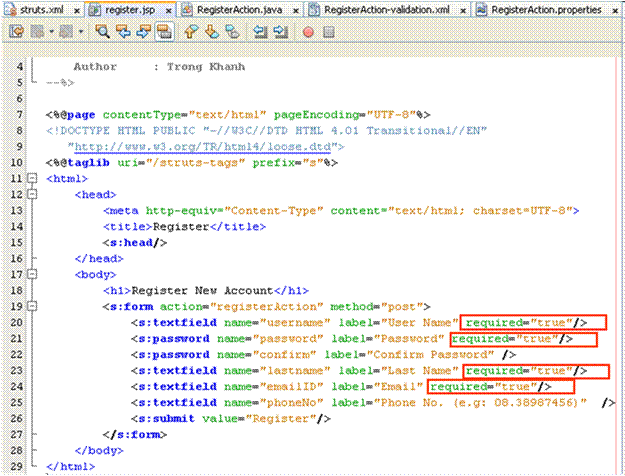Click the Shift Line Right icon
625x476 pixels.
(281, 31)
